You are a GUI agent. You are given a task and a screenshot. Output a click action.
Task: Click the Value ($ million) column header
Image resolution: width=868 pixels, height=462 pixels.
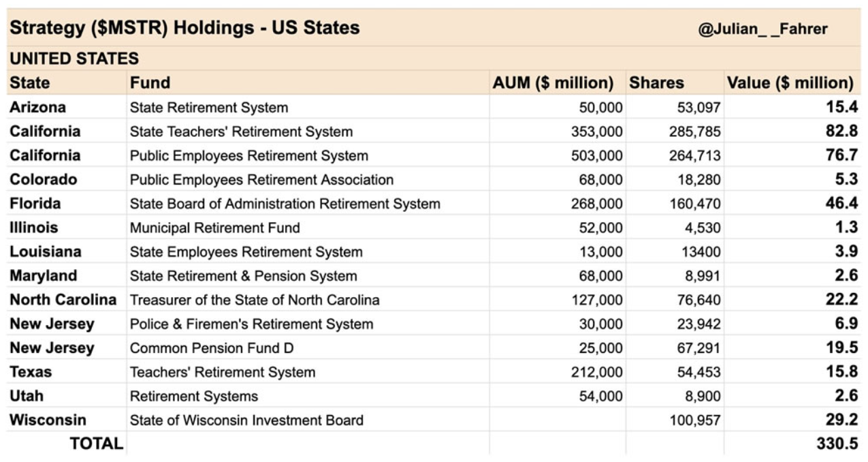[x=790, y=83]
